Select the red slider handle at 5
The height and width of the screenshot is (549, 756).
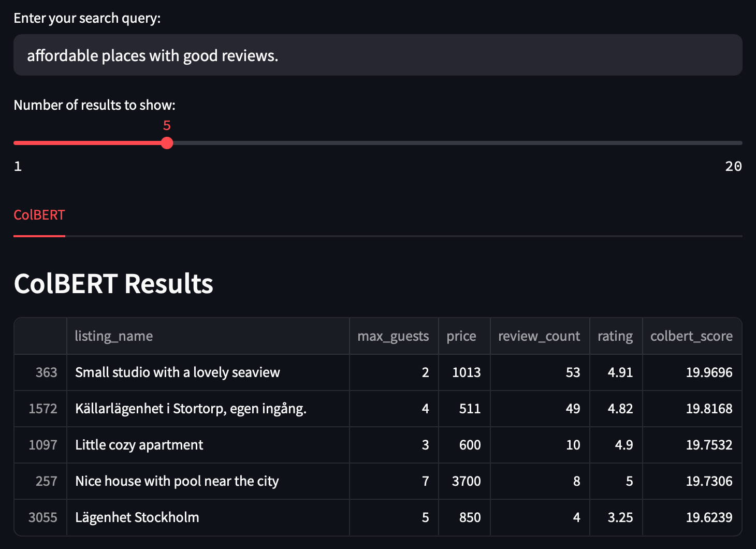(x=167, y=143)
